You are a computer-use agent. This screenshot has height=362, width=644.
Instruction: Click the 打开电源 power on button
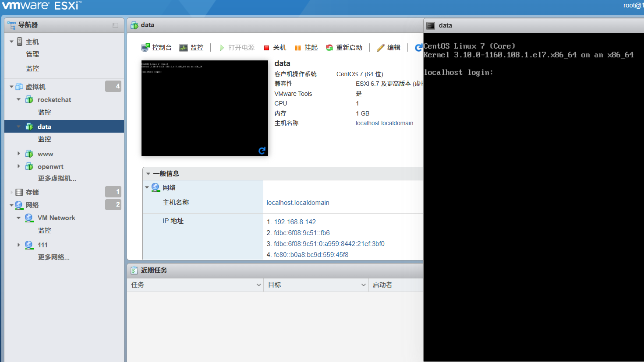point(237,47)
